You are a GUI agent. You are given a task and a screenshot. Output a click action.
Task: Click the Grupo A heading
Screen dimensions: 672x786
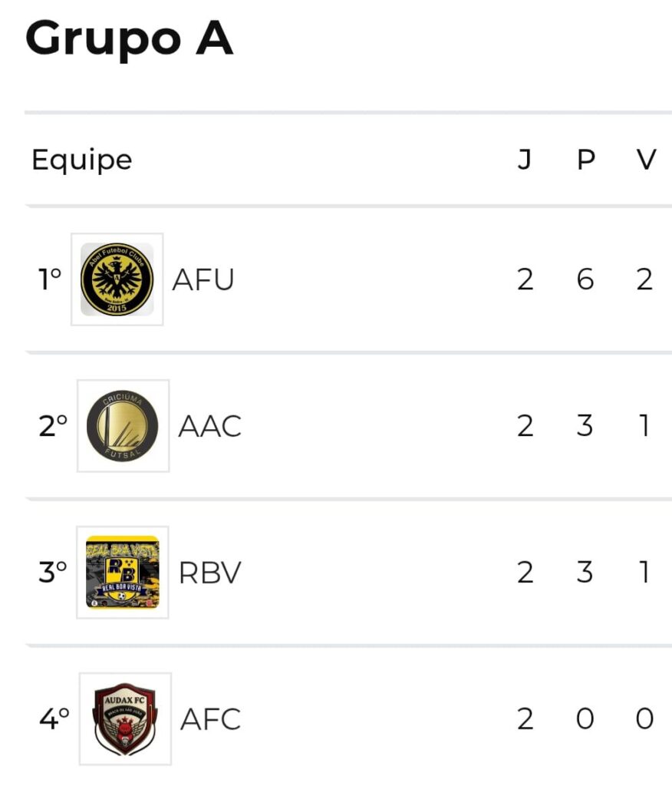point(129,38)
